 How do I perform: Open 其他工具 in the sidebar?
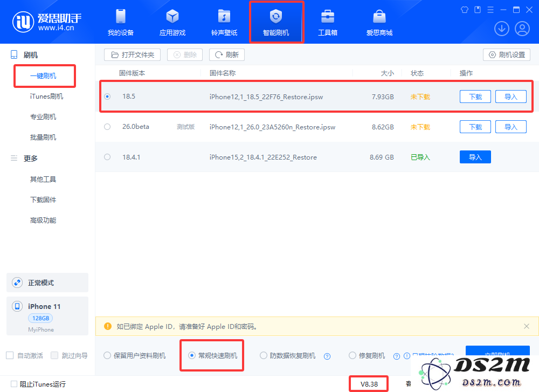[43, 179]
